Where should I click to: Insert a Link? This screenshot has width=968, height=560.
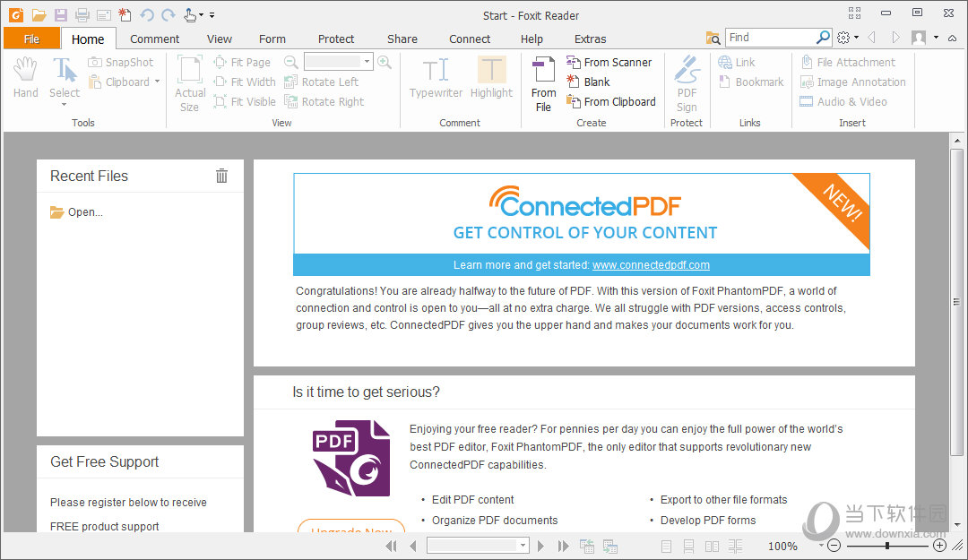point(737,63)
